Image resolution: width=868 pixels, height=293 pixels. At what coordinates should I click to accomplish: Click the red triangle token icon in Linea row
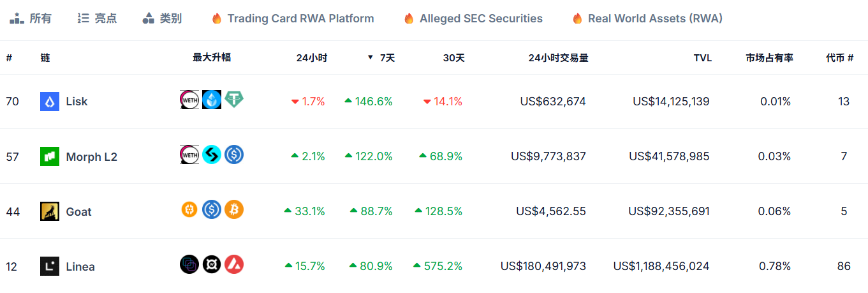pos(234,264)
